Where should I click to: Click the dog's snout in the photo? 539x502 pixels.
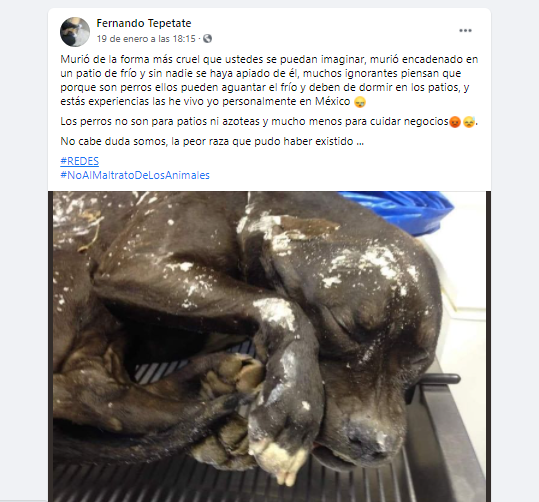pos(370,438)
